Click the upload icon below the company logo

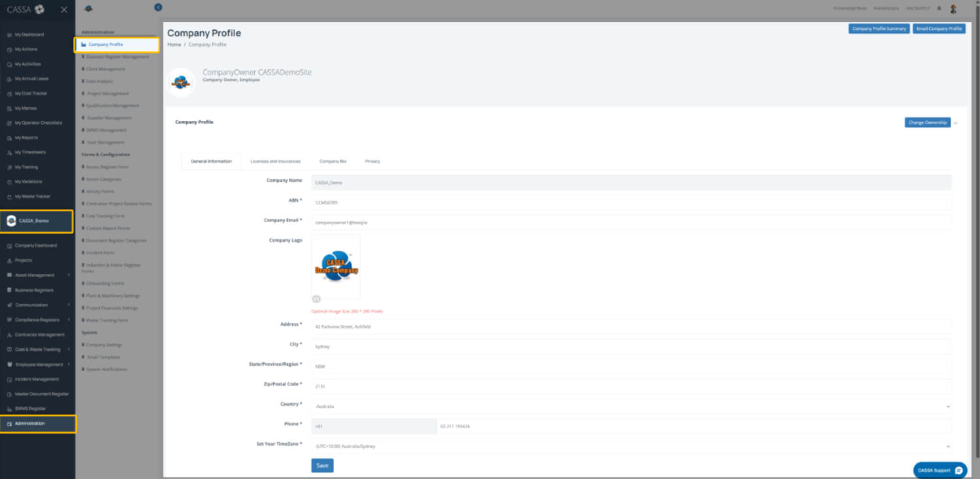point(316,299)
